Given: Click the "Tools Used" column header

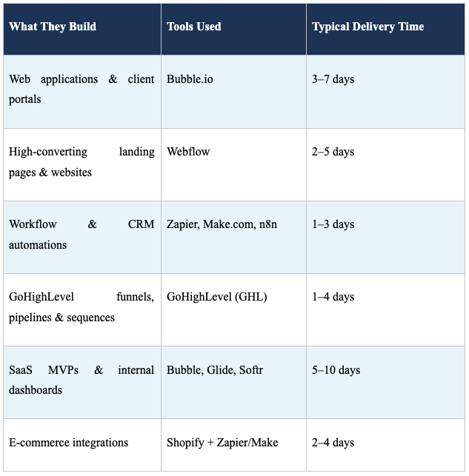Looking at the screenshot, I should pos(194,27).
